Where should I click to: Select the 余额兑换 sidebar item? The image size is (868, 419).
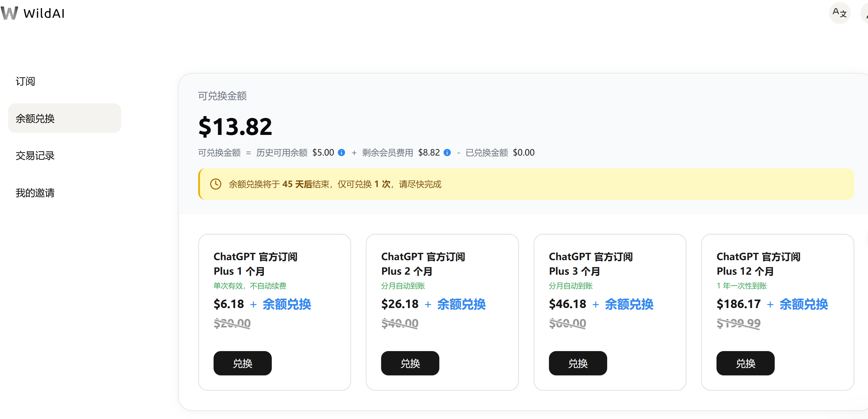point(65,118)
